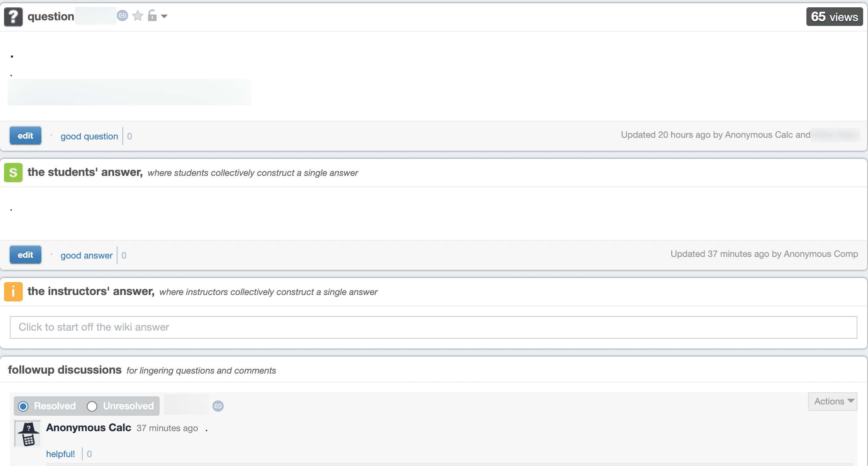Click the star icon to favorite
Screen dimensions: 868x466
tap(138, 15)
